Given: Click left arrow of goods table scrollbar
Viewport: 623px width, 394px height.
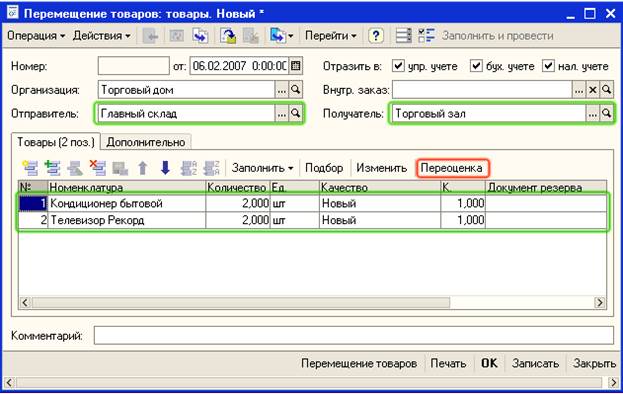Looking at the screenshot, I should pyautogui.click(x=25, y=303).
